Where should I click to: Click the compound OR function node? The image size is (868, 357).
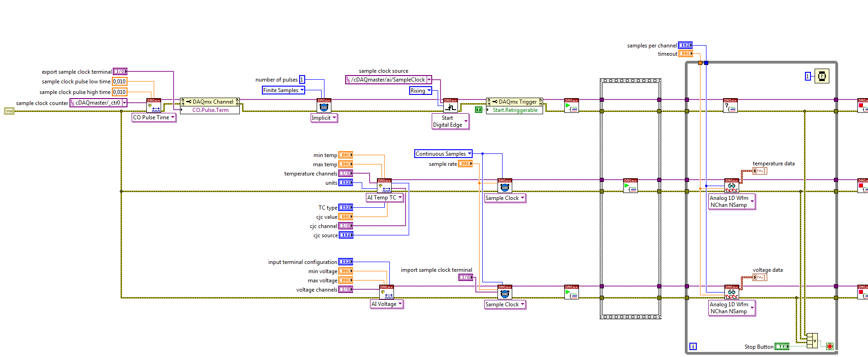click(812, 340)
